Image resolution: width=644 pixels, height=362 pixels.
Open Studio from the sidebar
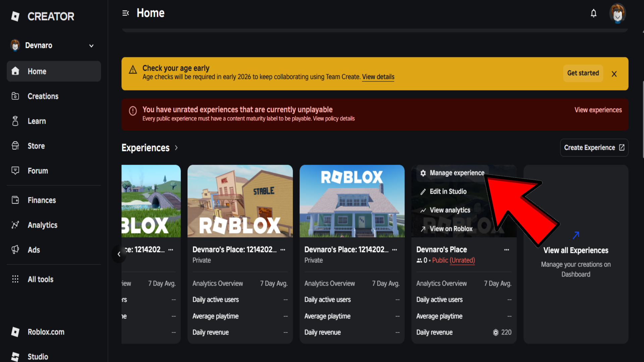37,356
